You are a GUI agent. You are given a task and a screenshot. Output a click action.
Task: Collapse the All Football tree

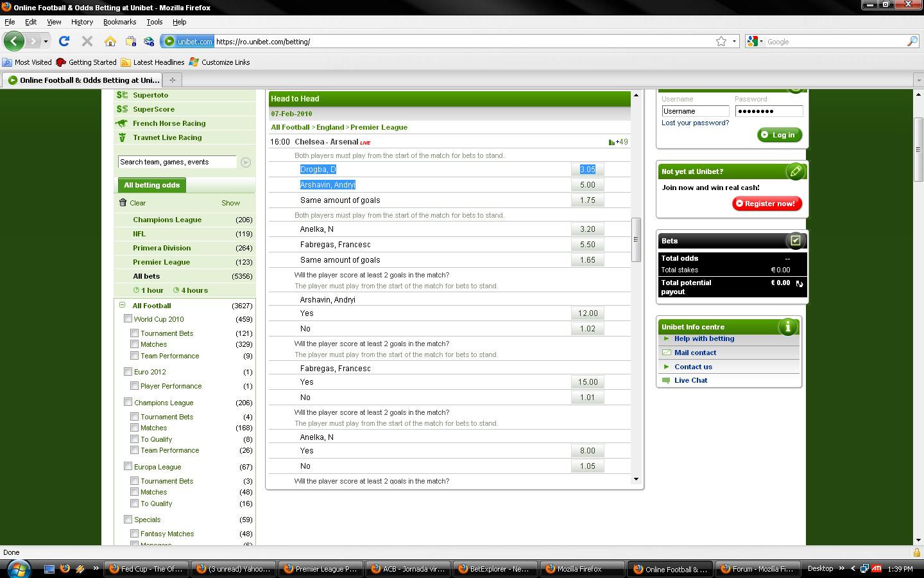122,306
